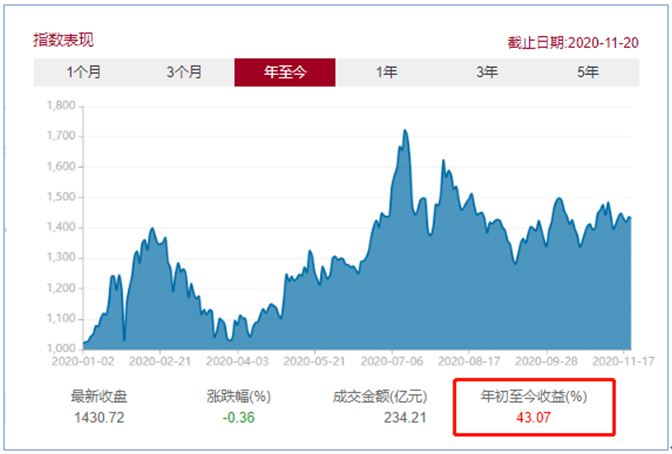Click the 2020-02-21 x-axis date
The width and height of the screenshot is (672, 454).
pos(160,361)
